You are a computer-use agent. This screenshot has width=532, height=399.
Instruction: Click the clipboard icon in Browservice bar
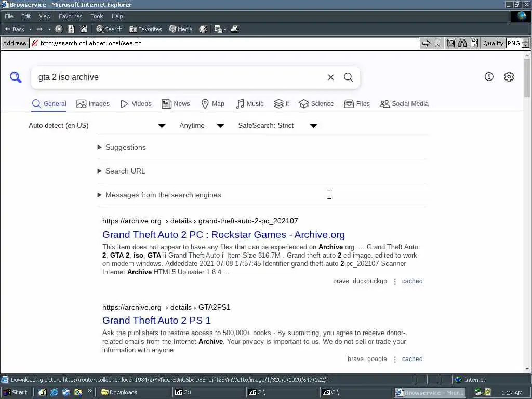(x=474, y=43)
